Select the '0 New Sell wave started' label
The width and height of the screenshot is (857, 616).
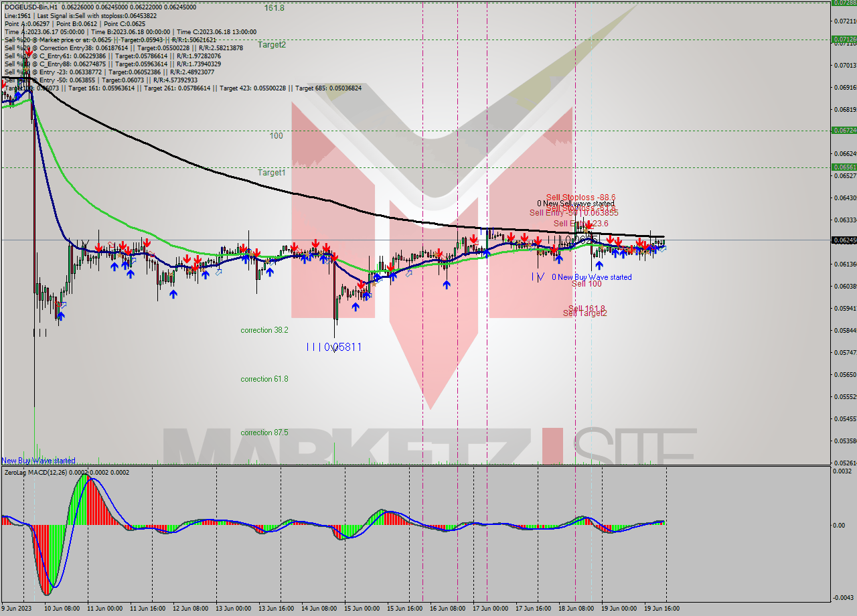575,204
